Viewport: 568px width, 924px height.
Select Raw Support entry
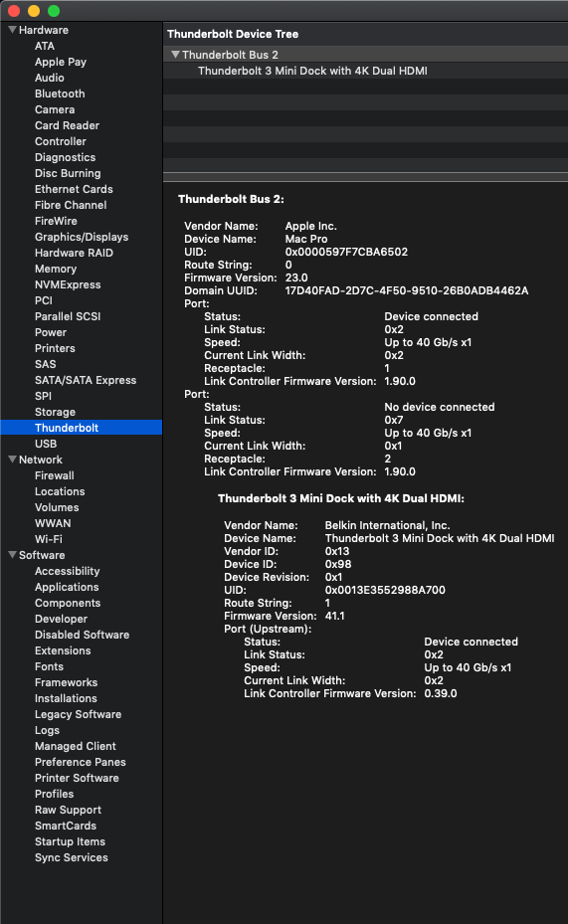pos(68,810)
